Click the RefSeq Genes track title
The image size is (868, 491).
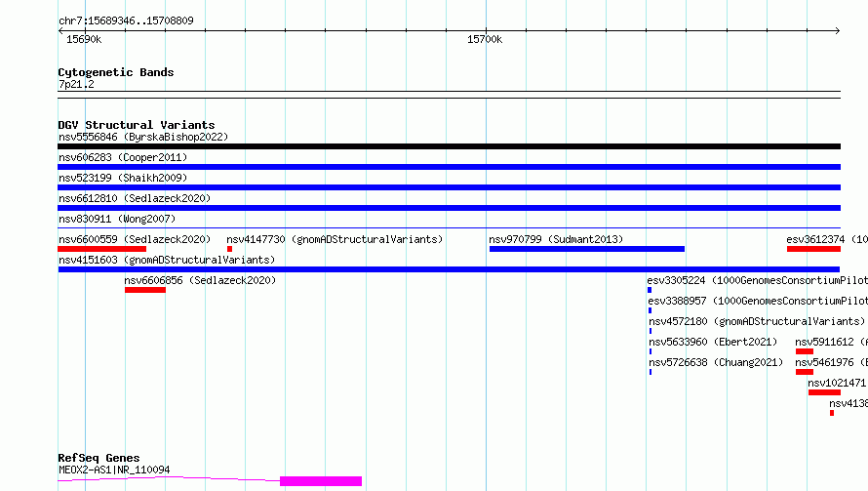pyautogui.click(x=99, y=458)
